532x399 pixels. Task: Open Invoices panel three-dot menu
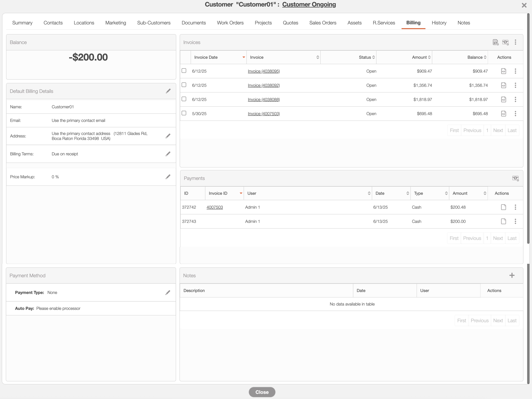(x=515, y=42)
